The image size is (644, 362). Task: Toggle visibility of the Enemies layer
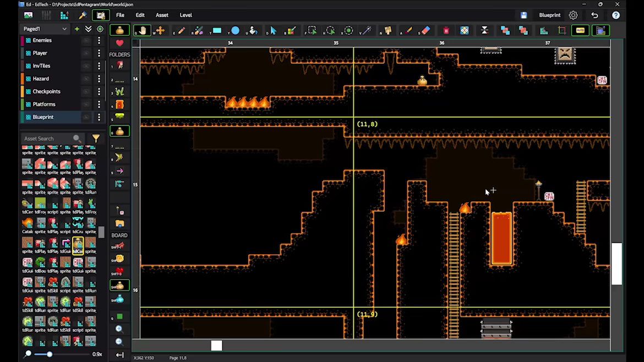click(86, 40)
